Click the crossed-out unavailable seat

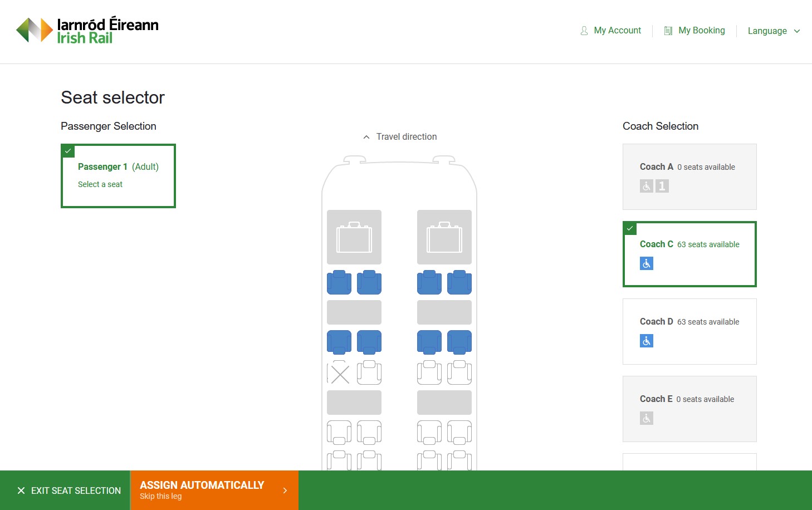coord(339,373)
